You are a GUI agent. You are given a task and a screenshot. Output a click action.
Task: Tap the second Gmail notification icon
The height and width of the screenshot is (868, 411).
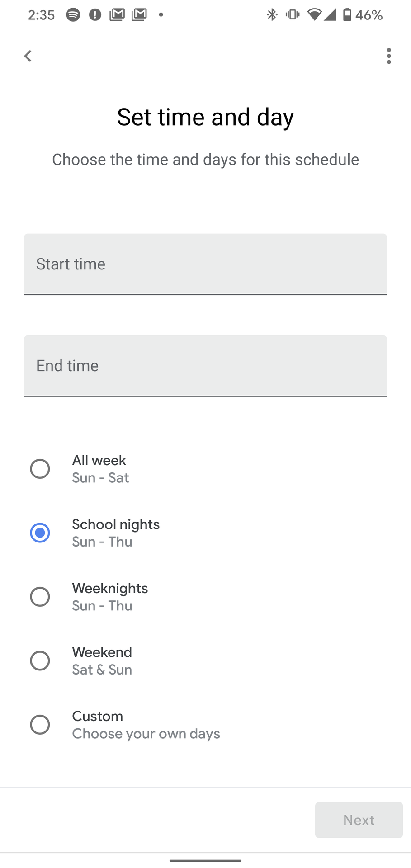pos(139,15)
